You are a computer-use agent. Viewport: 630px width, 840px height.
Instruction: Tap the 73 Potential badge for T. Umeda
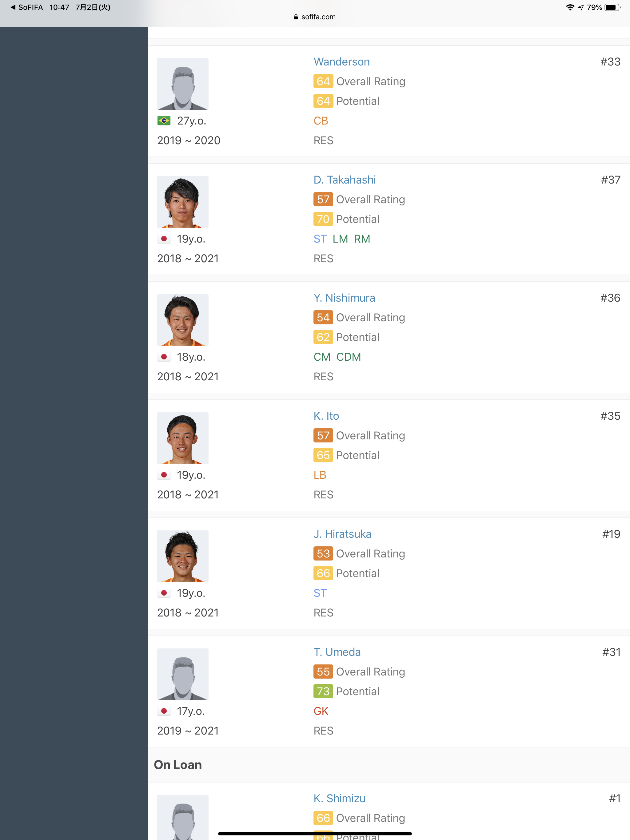point(323,691)
